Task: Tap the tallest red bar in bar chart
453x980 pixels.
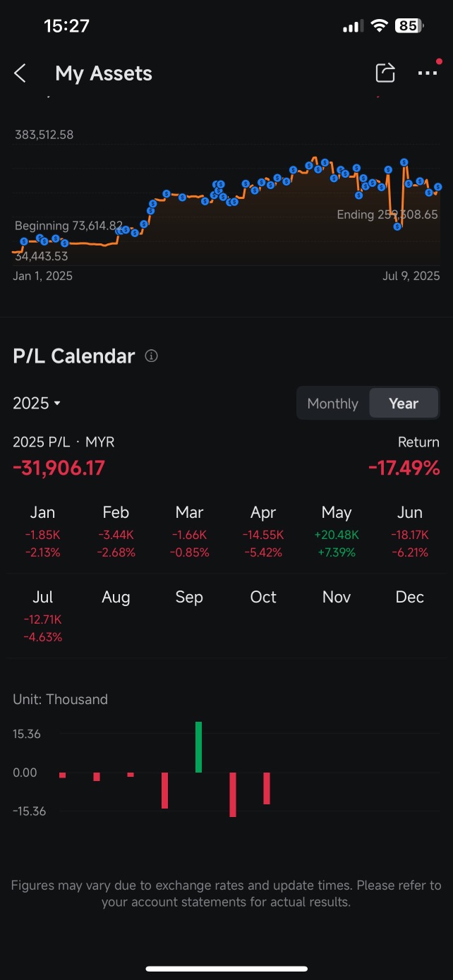Action: [x=233, y=794]
